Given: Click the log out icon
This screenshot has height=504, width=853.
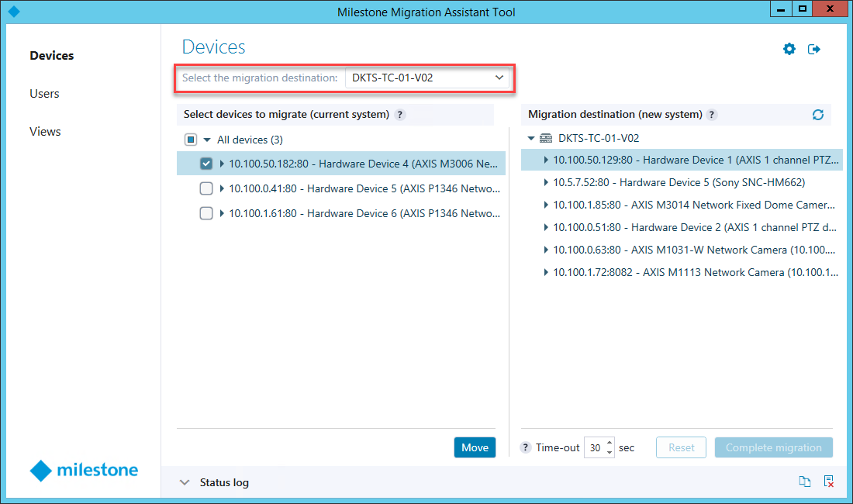Looking at the screenshot, I should tap(814, 50).
